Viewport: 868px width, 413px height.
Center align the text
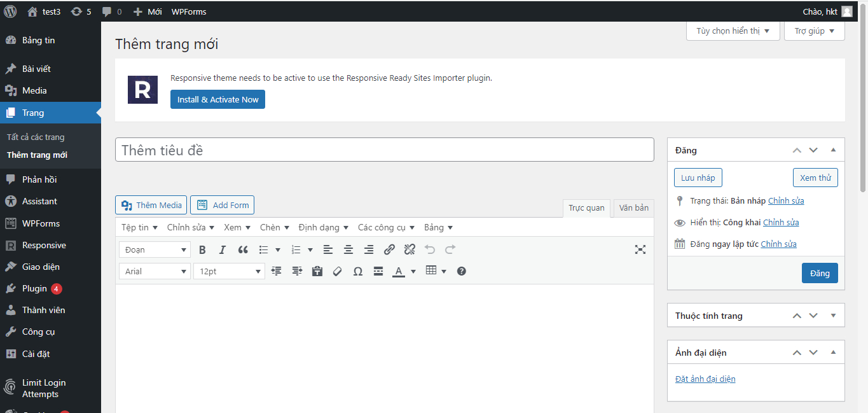(348, 249)
